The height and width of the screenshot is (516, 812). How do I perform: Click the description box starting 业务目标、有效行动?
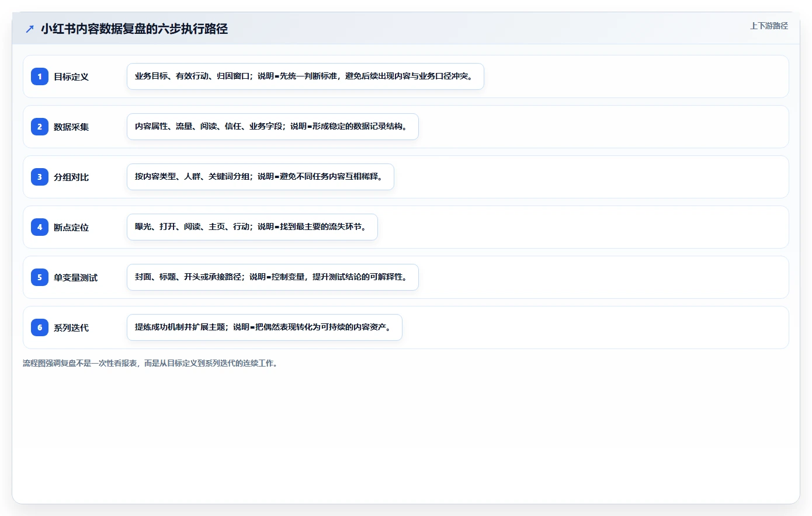(306, 76)
